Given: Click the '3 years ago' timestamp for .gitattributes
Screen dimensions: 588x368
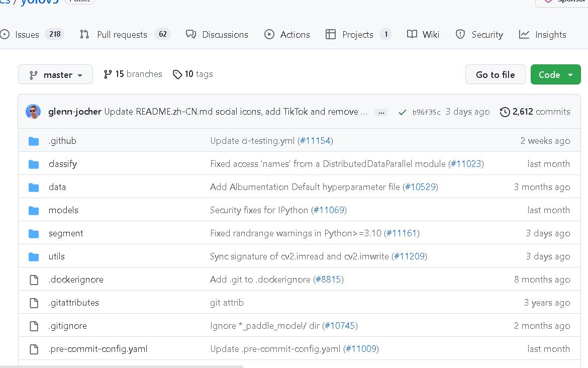Looking at the screenshot, I should [547, 303].
